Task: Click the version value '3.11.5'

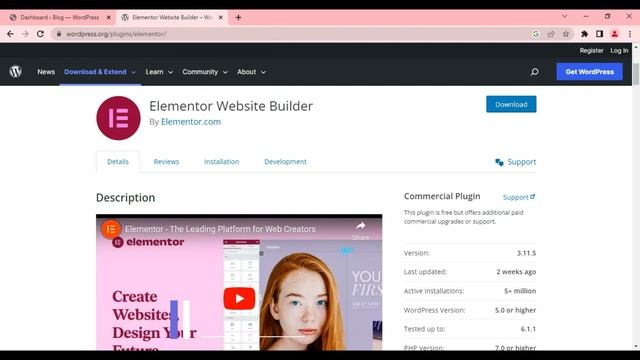Action: (527, 253)
